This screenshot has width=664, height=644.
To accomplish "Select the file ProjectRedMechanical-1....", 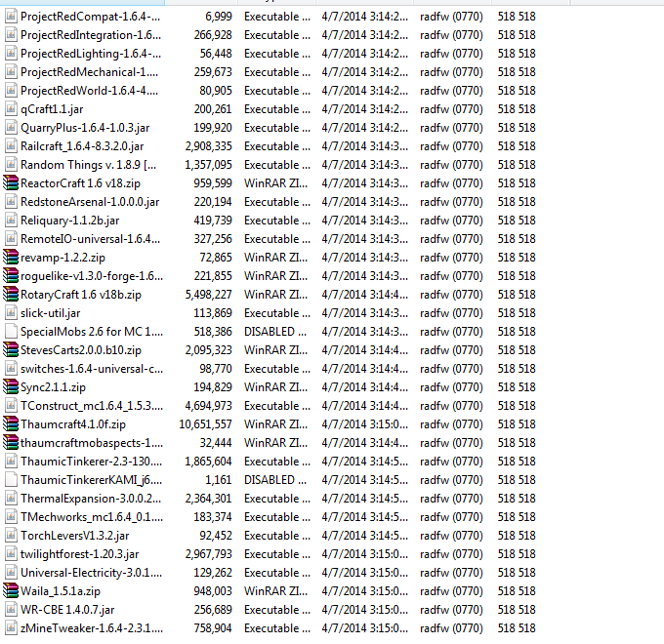I will click(90, 72).
